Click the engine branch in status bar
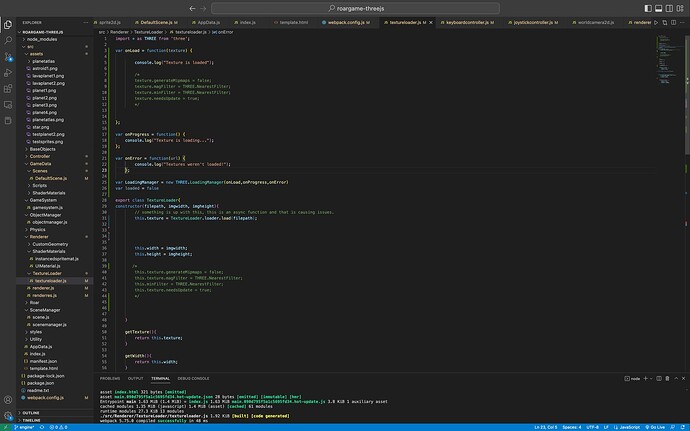 point(24,427)
